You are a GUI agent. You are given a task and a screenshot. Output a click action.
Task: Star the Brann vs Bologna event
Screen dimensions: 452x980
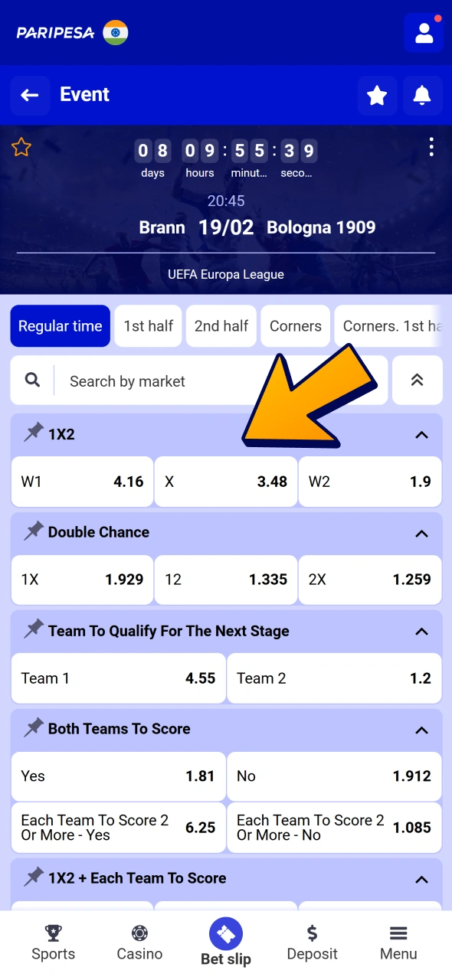pos(21,147)
